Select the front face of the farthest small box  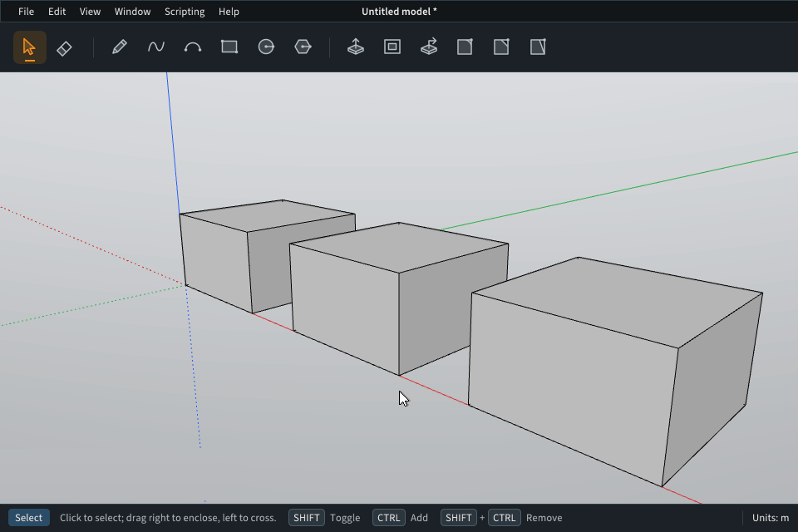(216, 262)
